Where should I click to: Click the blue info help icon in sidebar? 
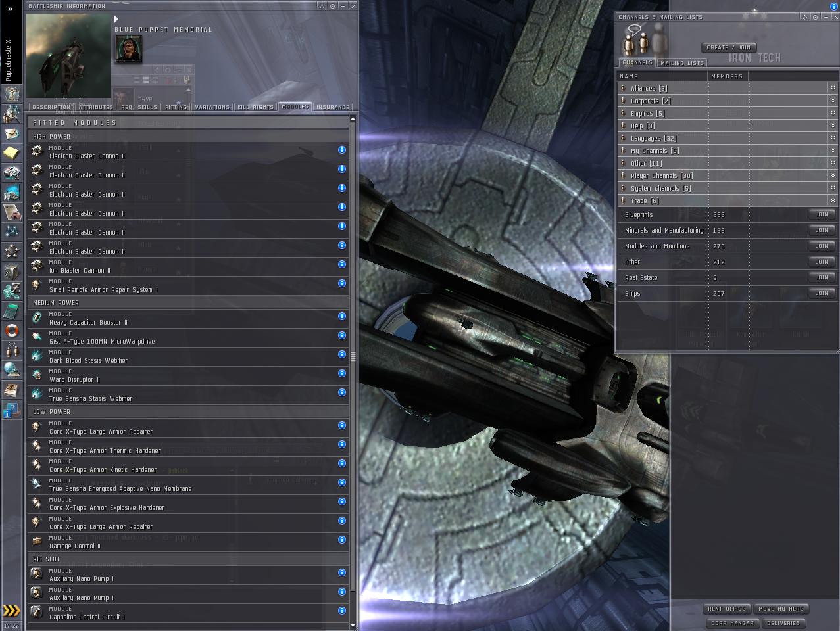pyautogui.click(x=11, y=410)
